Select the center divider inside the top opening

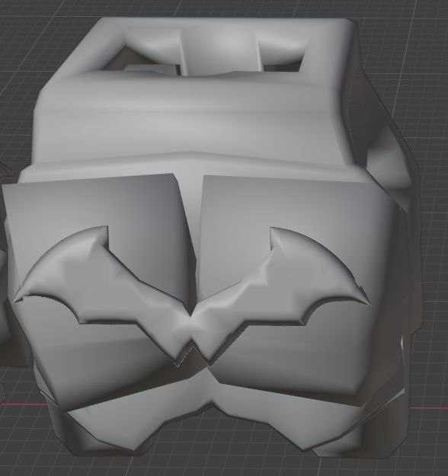point(220,52)
